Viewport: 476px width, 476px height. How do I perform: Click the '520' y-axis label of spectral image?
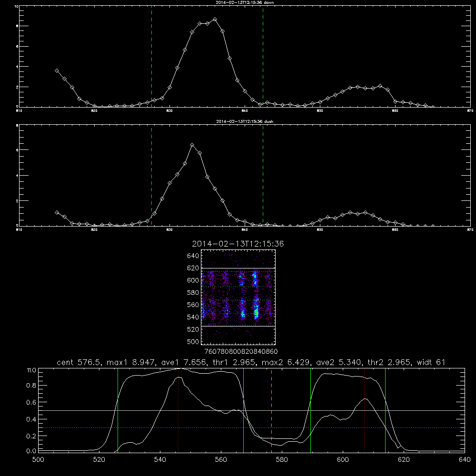pos(193,329)
